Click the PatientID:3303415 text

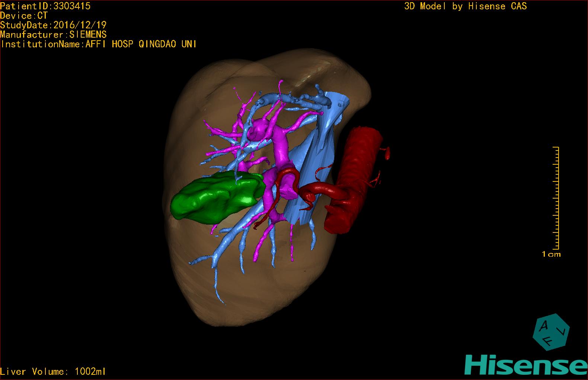click(x=45, y=6)
